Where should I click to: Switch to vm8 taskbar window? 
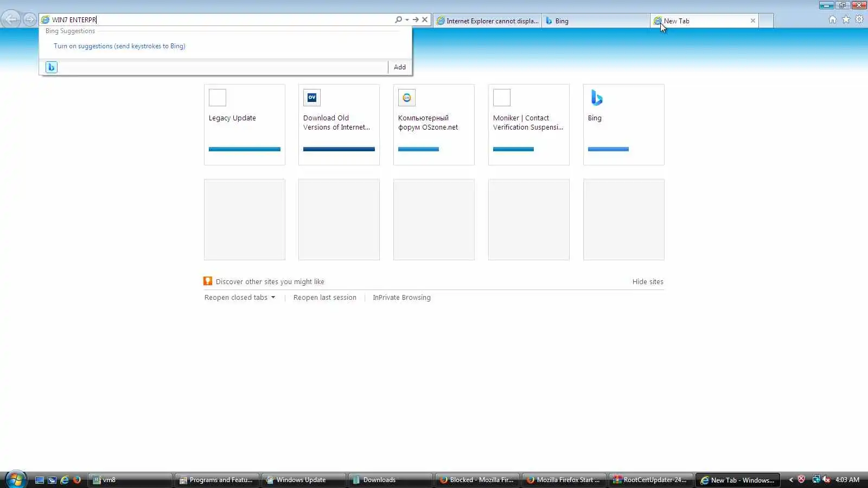(130, 480)
